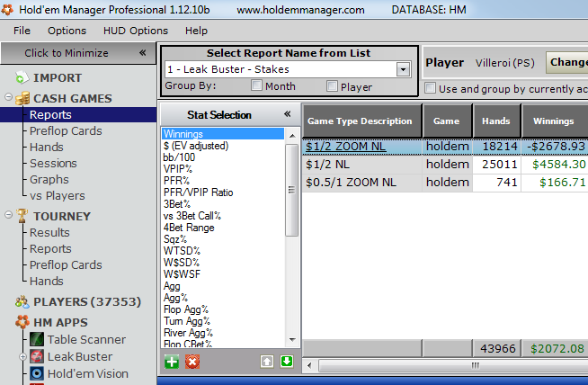Collapse the TOURNEY tree section
This screenshot has height=385, width=588.
pyautogui.click(x=9, y=215)
